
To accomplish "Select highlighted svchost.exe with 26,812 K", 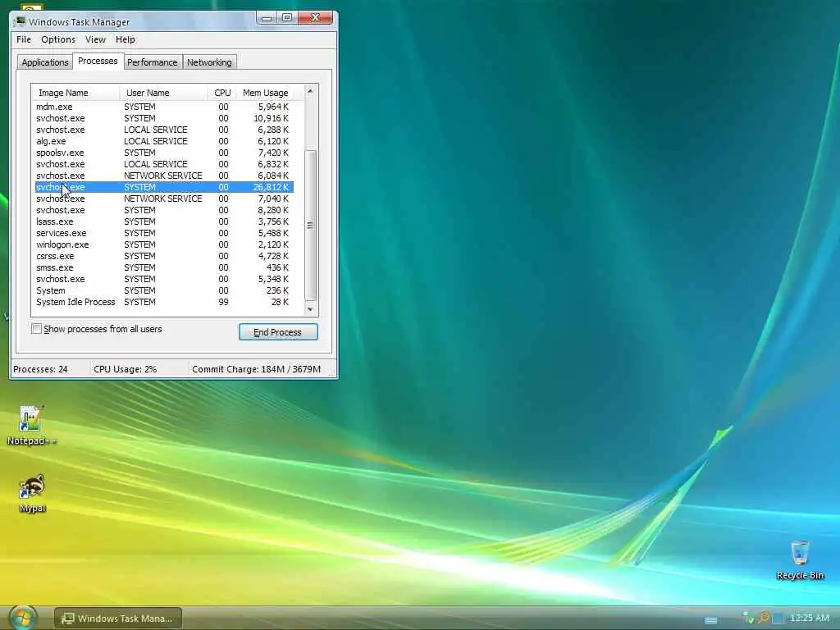I will (164, 187).
